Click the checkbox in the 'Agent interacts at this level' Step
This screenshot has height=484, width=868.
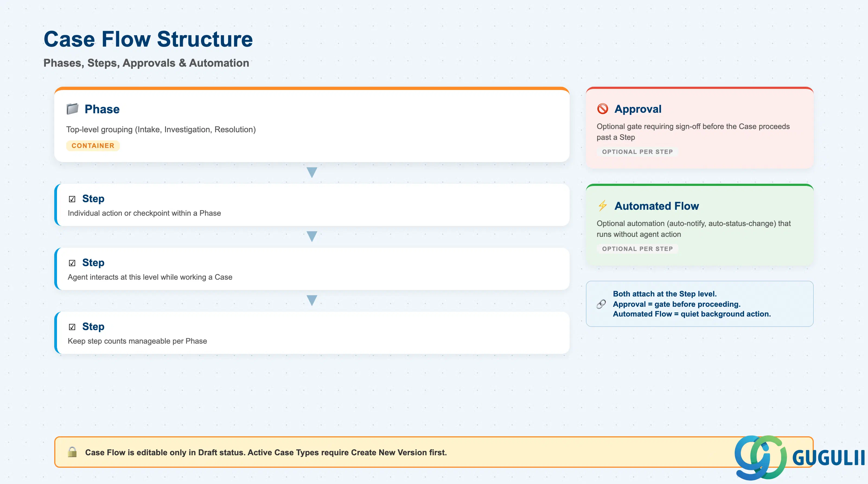[x=72, y=263]
